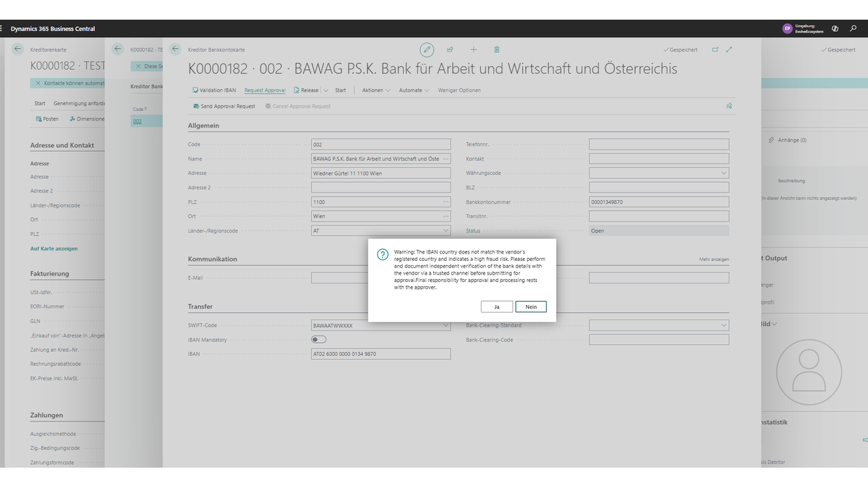This screenshot has width=868, height=488.
Task: Open bank card in new window icon
Action: click(715, 49)
